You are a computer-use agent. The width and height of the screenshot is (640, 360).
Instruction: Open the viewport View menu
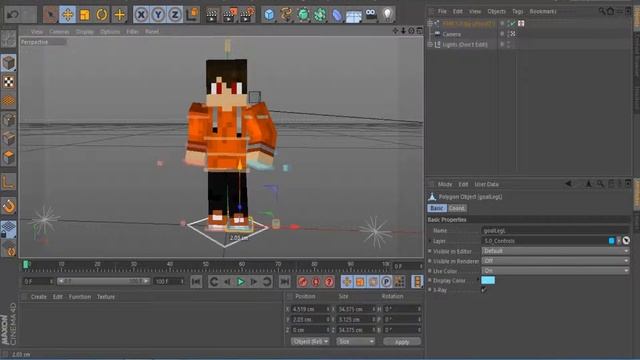(x=37, y=31)
